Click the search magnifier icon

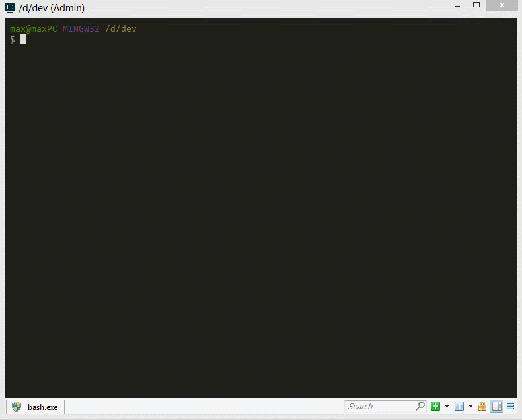420,406
